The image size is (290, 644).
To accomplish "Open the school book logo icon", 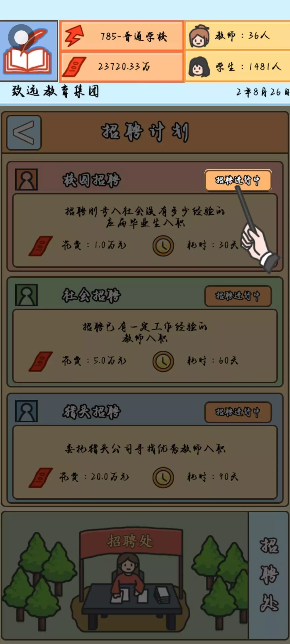I will (x=29, y=51).
